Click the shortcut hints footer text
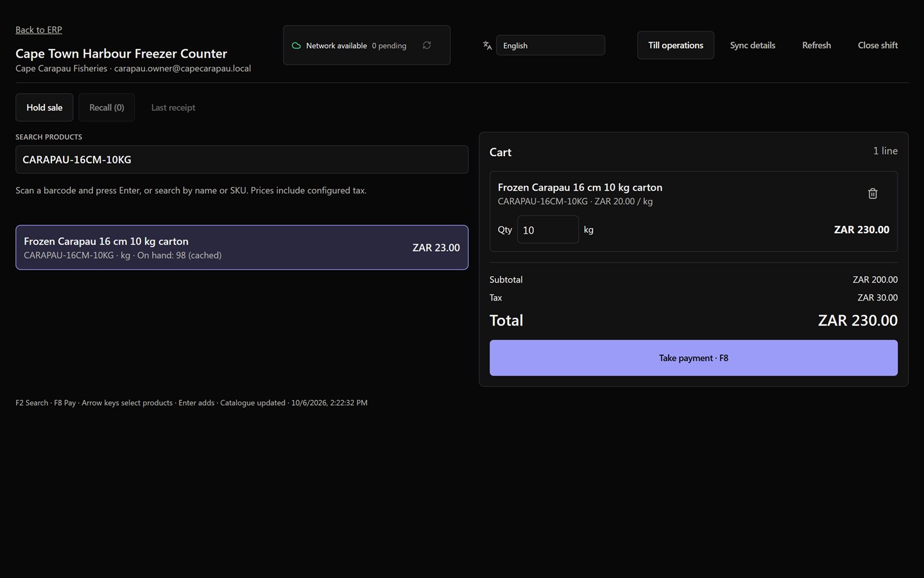This screenshot has width=924, height=578. click(x=191, y=403)
